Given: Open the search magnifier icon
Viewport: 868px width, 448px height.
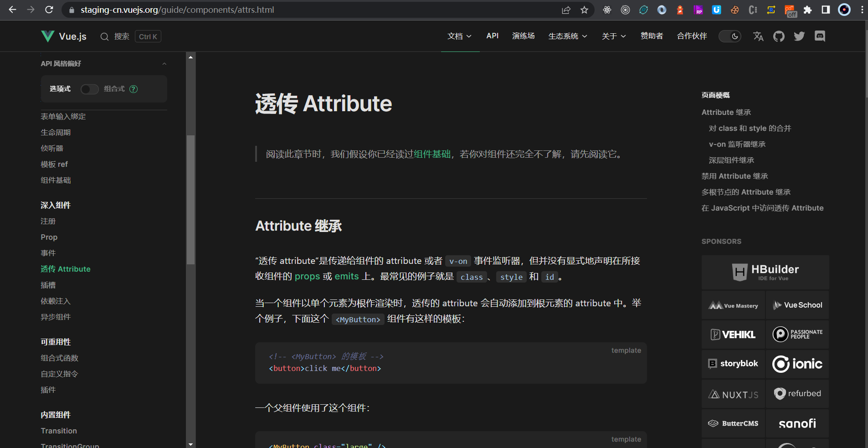Looking at the screenshot, I should click(x=104, y=37).
